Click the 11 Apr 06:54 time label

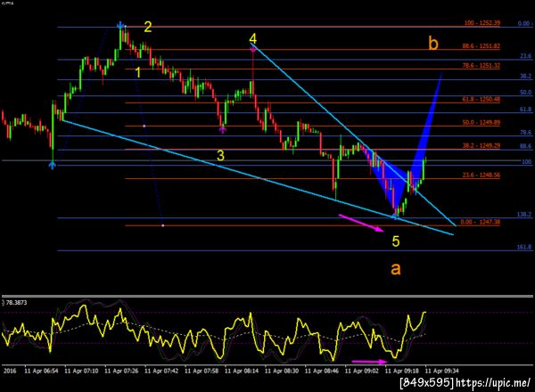coord(41,371)
